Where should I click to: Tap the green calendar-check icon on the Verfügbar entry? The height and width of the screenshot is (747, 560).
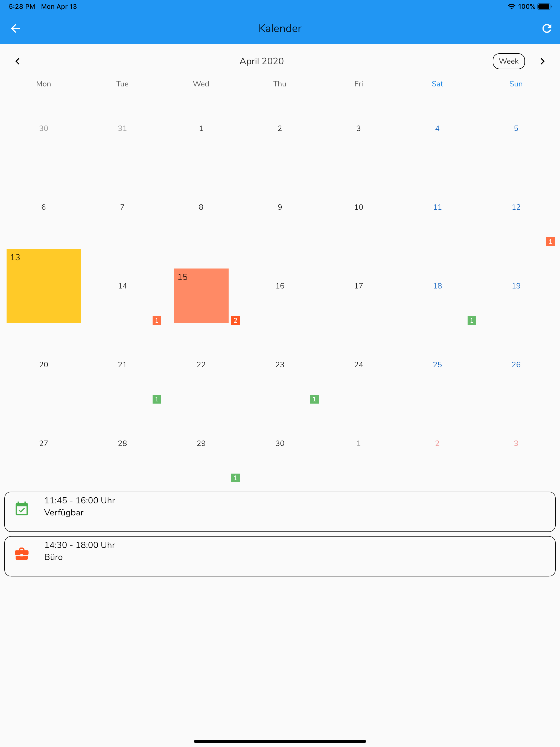point(22,509)
